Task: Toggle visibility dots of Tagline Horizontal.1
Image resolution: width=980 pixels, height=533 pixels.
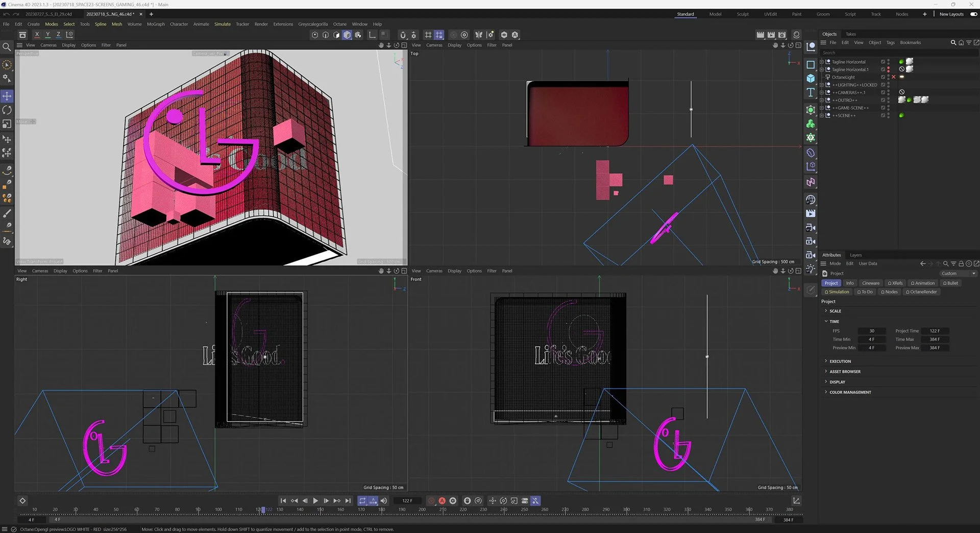Action: 888,69
